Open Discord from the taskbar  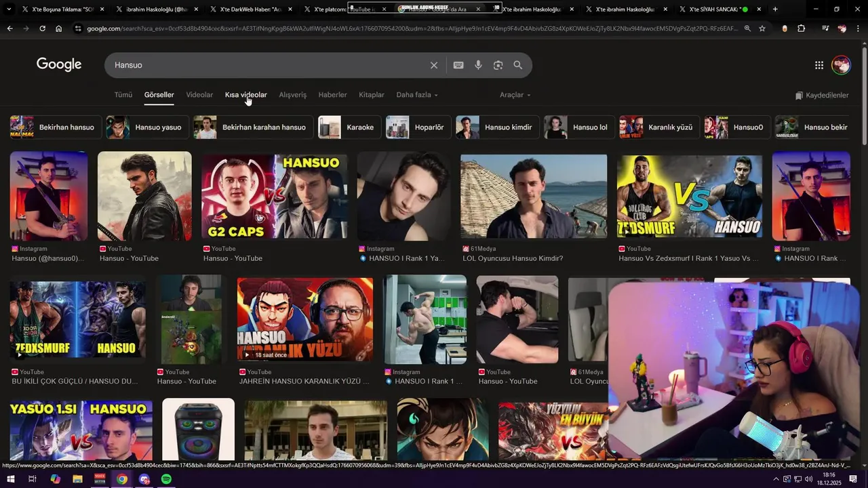coord(144,479)
